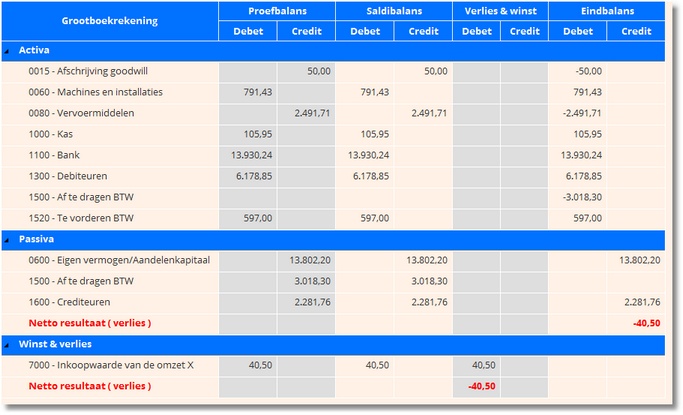Select the Proefbalans column group header
683x415 pixels.
tap(277, 11)
